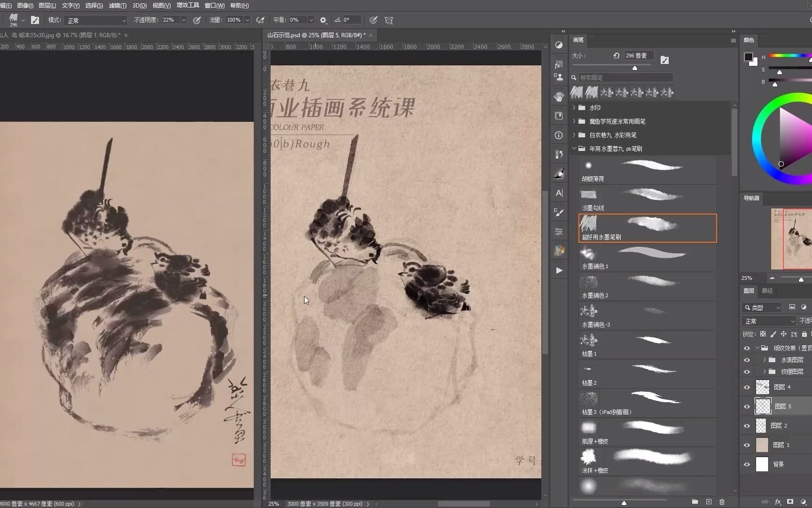
Task: Delete brush trash icon
Action: pos(722,502)
